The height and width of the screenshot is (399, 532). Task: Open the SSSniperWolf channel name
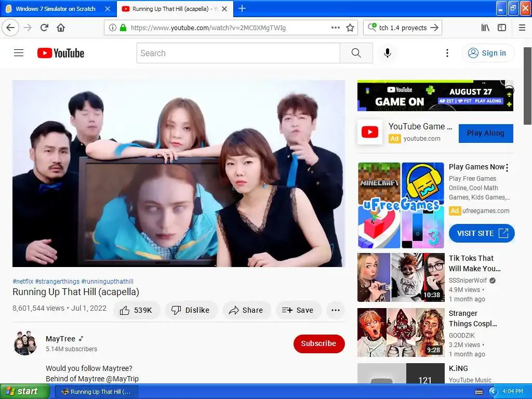click(x=468, y=280)
